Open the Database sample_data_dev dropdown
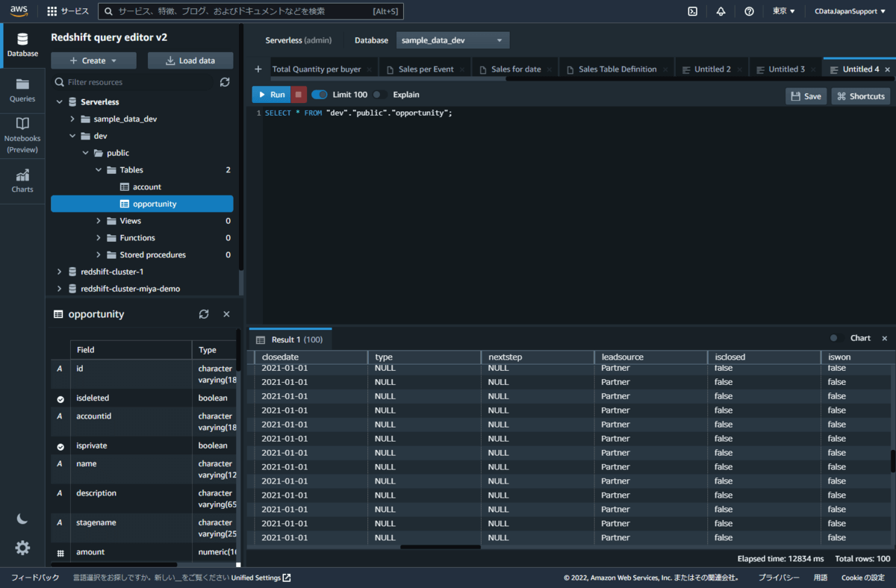The width and height of the screenshot is (896, 588). [x=452, y=40]
